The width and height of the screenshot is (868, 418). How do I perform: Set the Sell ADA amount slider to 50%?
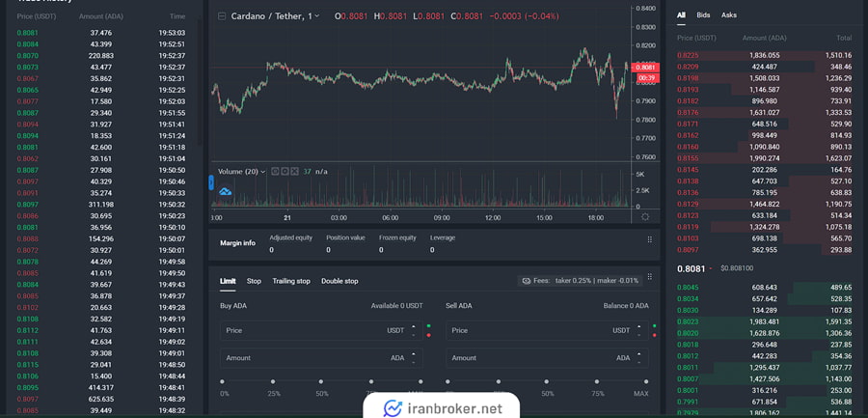(547, 381)
